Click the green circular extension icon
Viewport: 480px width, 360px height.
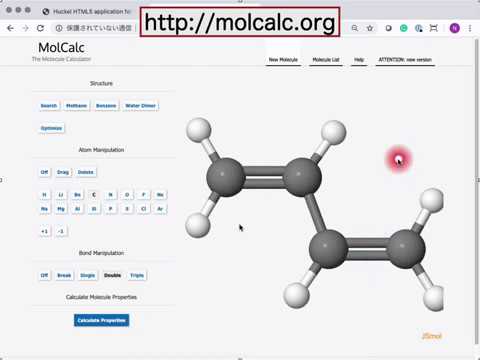(403, 28)
